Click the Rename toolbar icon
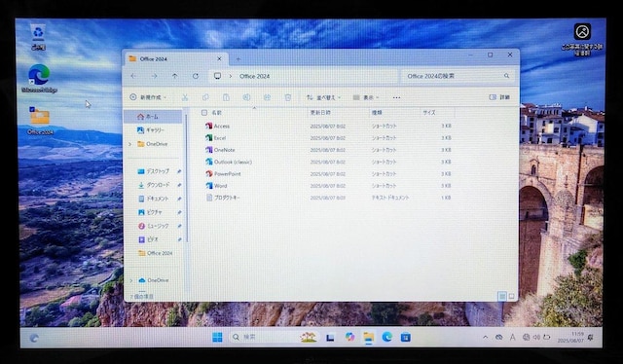This screenshot has width=623, height=364. pos(246,97)
